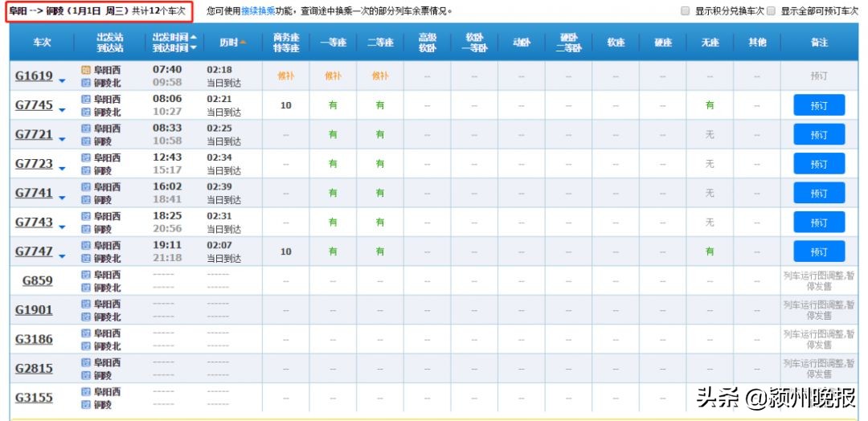The width and height of the screenshot is (868, 421).
Task: Click station icon beside G1901 铜陵北
Action: (86, 317)
